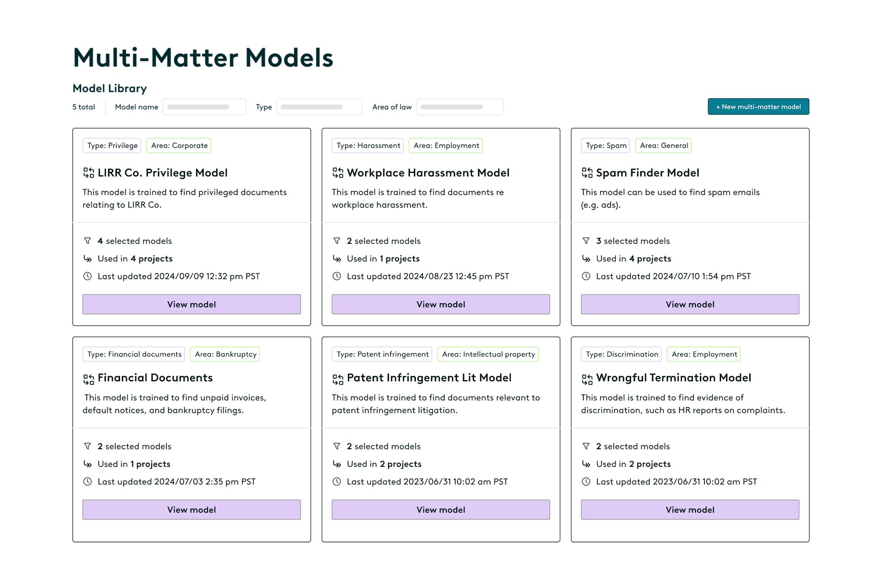Click filter icon next to '4 selected models'
The height and width of the screenshot is (588, 882).
pos(87,241)
